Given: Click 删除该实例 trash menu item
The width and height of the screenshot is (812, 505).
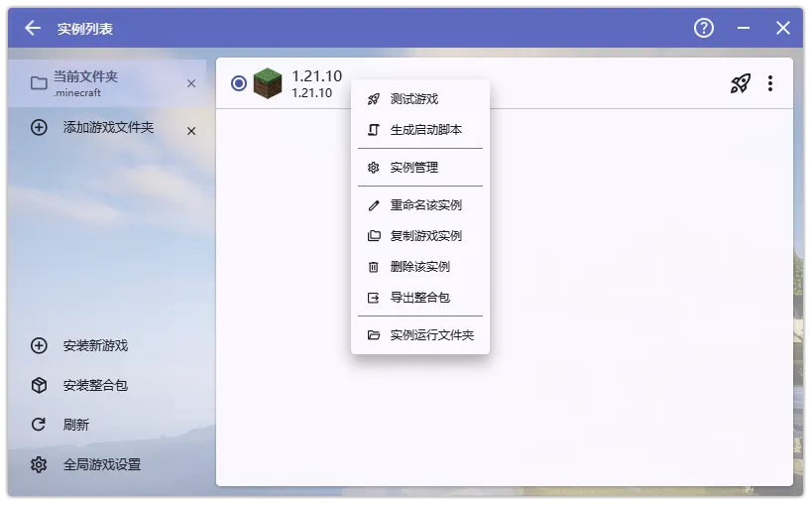Looking at the screenshot, I should [419, 267].
